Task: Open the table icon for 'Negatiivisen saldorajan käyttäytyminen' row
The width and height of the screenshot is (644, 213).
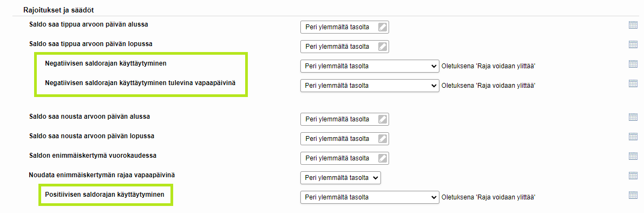Action: (x=633, y=64)
